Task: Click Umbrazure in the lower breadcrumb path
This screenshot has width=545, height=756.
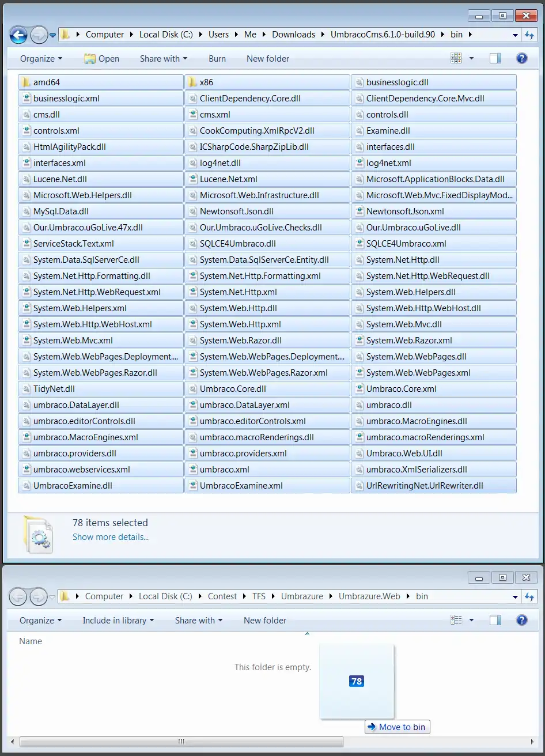Action: (302, 596)
